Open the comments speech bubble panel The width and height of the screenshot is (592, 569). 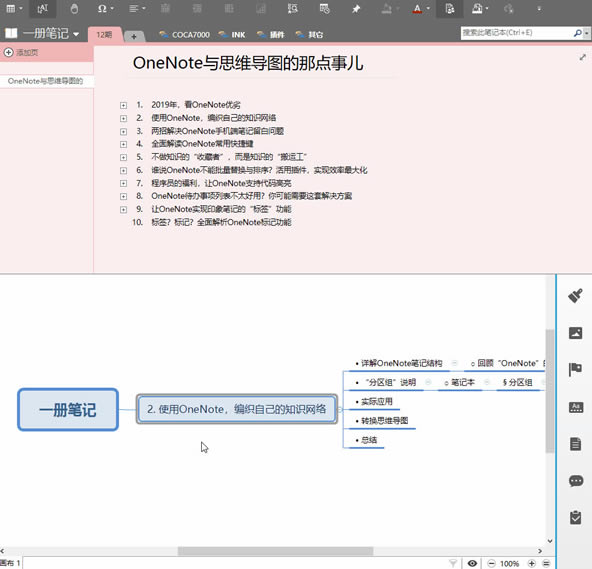coord(576,481)
